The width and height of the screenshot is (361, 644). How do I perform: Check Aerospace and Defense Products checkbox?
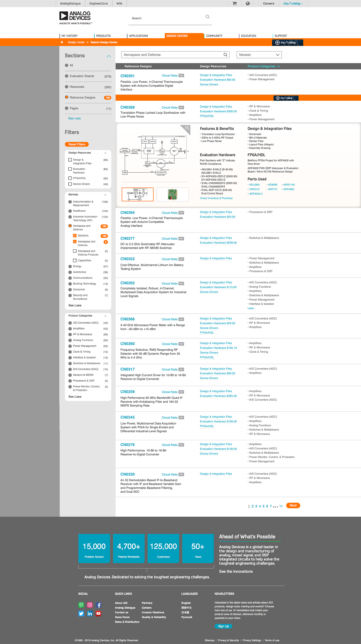(x=75, y=251)
